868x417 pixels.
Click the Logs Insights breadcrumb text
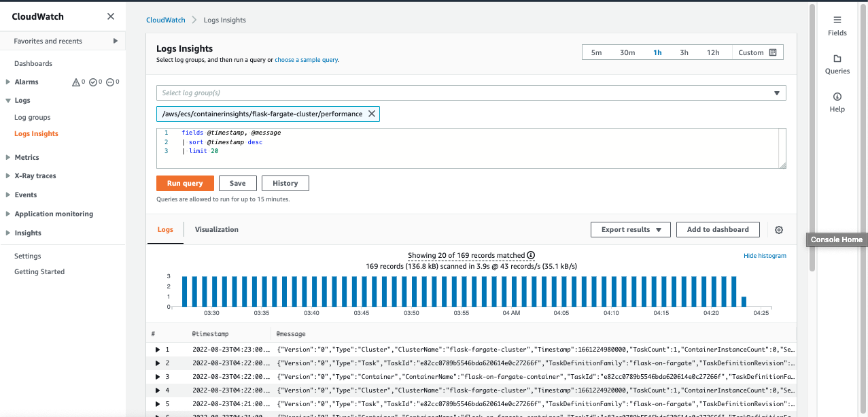coord(224,20)
